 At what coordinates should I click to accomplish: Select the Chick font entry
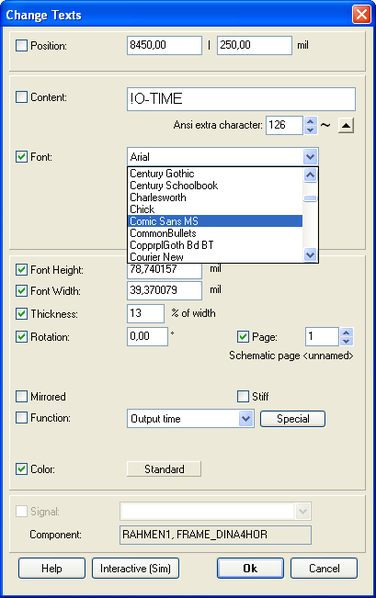pos(215,209)
